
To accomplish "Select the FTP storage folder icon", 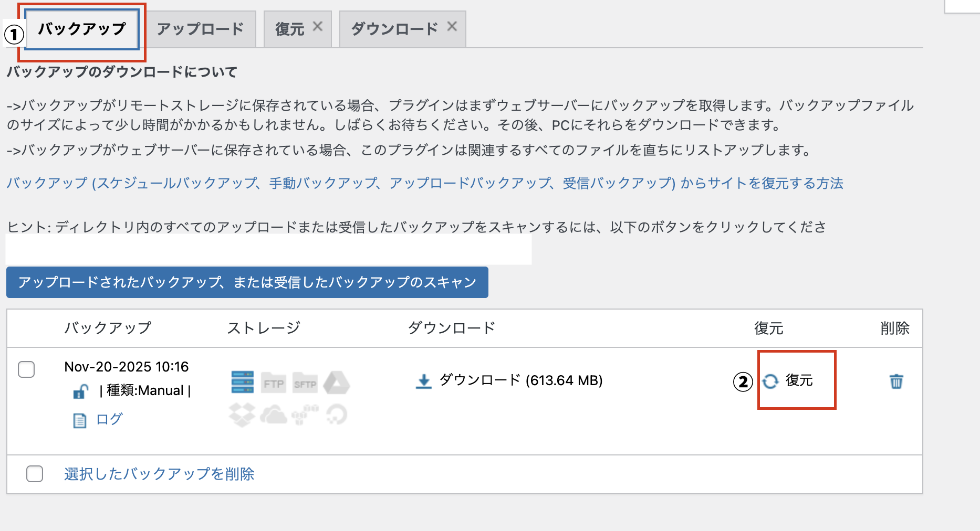I will (274, 383).
